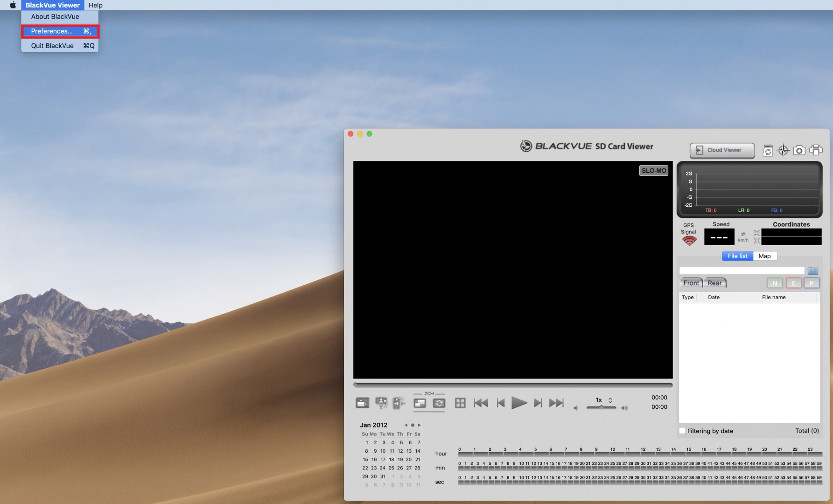This screenshot has width=833, height=504.
Task: Select January 18 in calendar
Action: point(391,459)
